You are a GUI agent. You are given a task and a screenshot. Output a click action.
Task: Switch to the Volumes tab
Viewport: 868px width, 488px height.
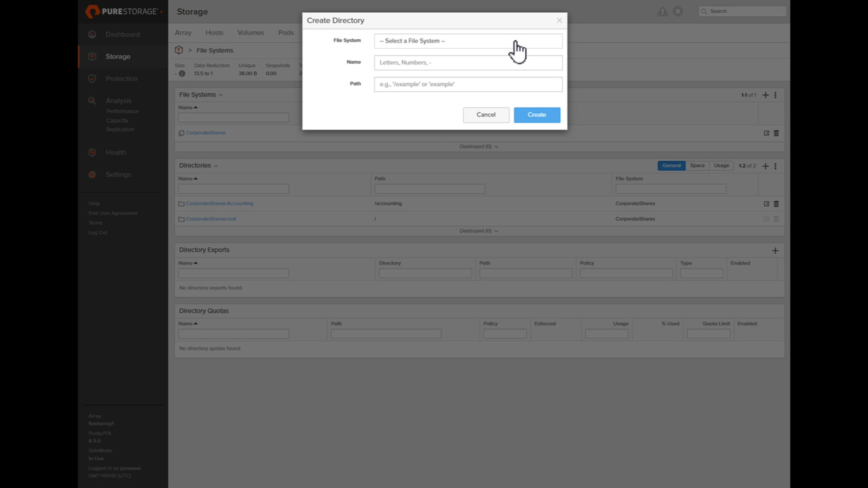250,33
